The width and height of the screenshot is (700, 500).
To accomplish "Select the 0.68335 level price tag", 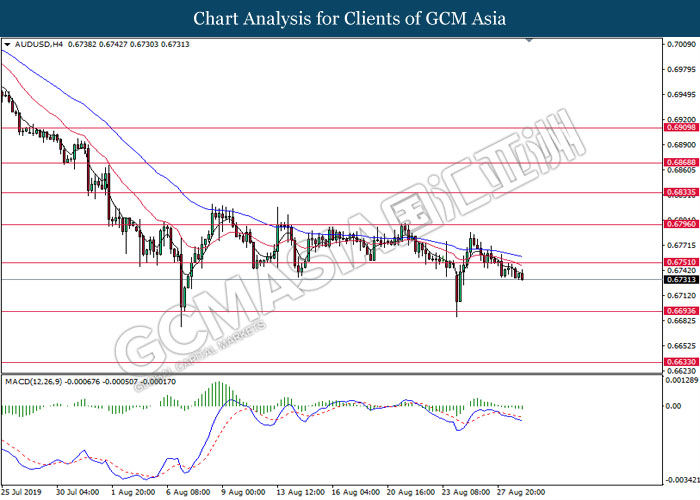I will [x=681, y=192].
